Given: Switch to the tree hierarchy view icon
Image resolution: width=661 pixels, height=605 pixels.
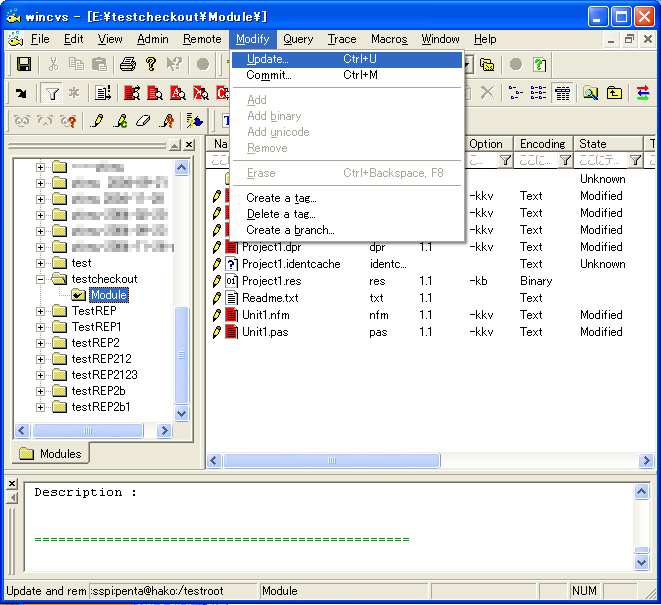Looking at the screenshot, I should click(x=515, y=93).
